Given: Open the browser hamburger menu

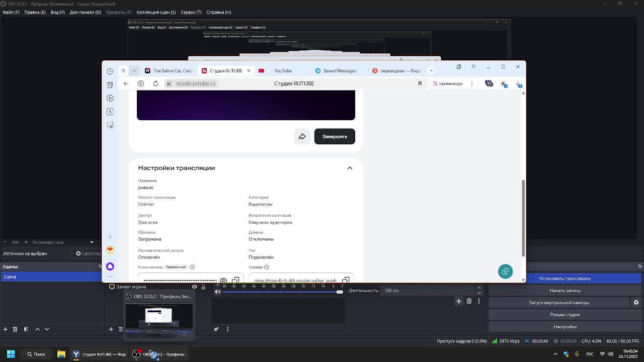Looking at the screenshot, I should tap(473, 67).
